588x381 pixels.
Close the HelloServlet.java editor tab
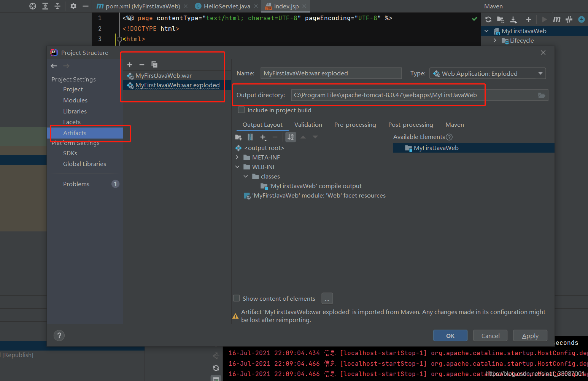(x=256, y=6)
